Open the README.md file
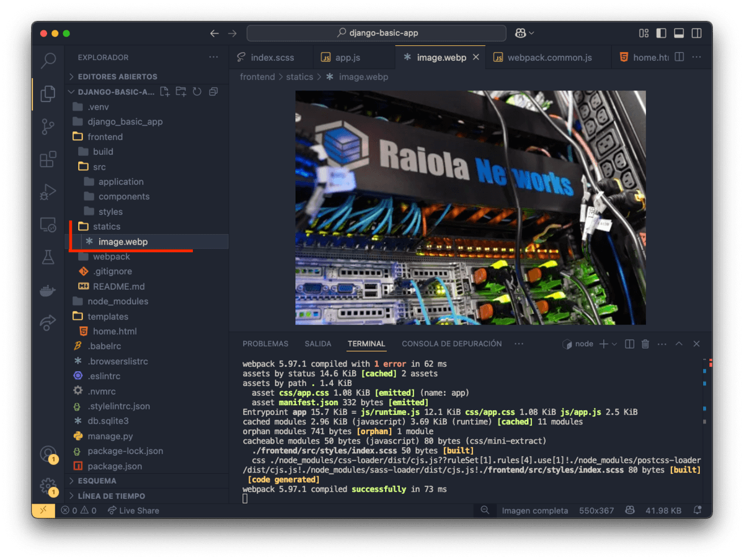744x560 pixels. point(147,286)
